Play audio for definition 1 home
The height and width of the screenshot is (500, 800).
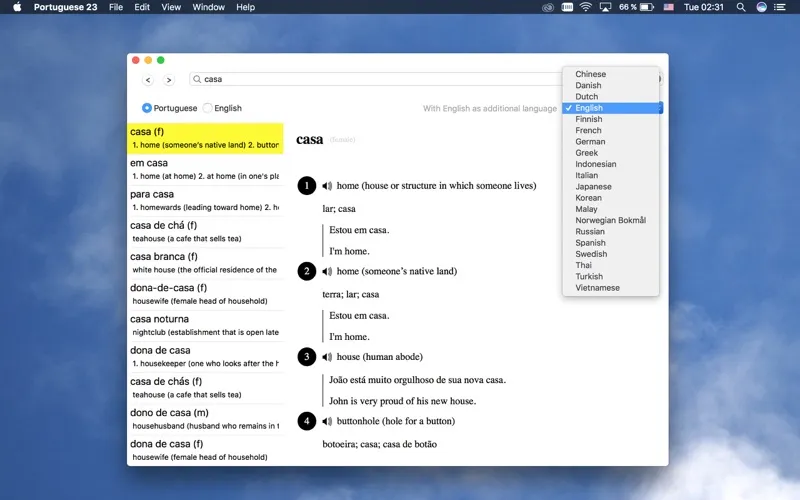(x=327, y=186)
